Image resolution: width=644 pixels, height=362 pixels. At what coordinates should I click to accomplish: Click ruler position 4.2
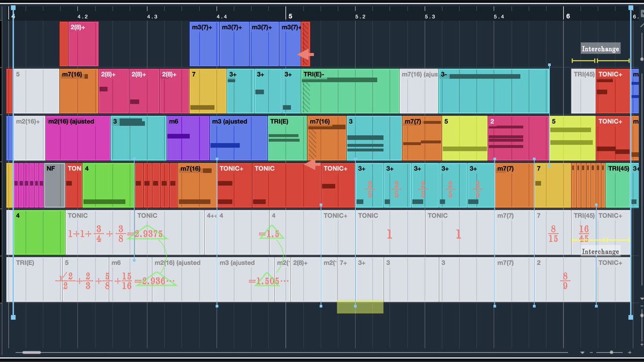point(83,17)
